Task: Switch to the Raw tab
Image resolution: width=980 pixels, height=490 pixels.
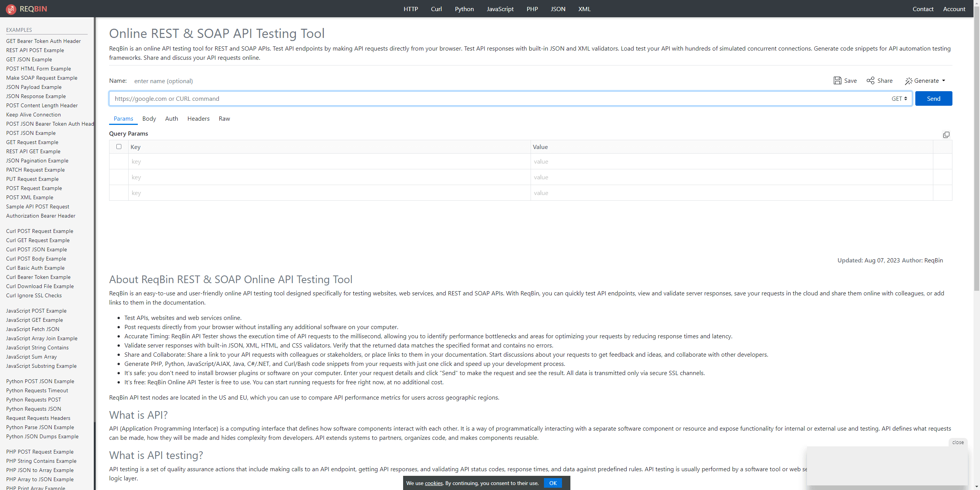Action: click(x=224, y=119)
